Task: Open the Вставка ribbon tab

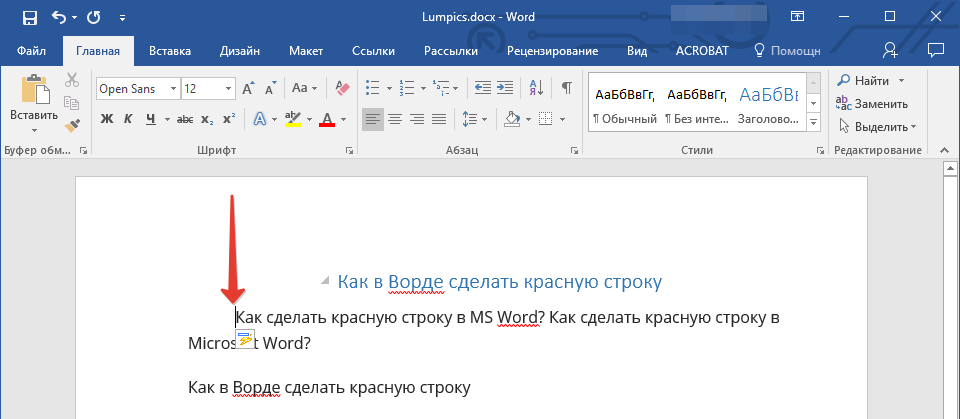Action: coord(170,51)
